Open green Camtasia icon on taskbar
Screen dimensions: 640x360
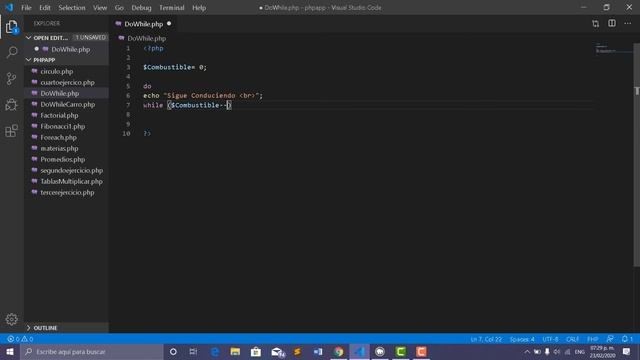point(401,351)
